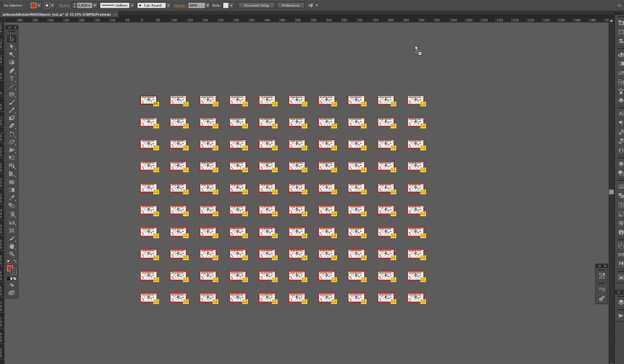Select the Column Graph tool
This screenshot has height=364, width=624.
pos(12,223)
